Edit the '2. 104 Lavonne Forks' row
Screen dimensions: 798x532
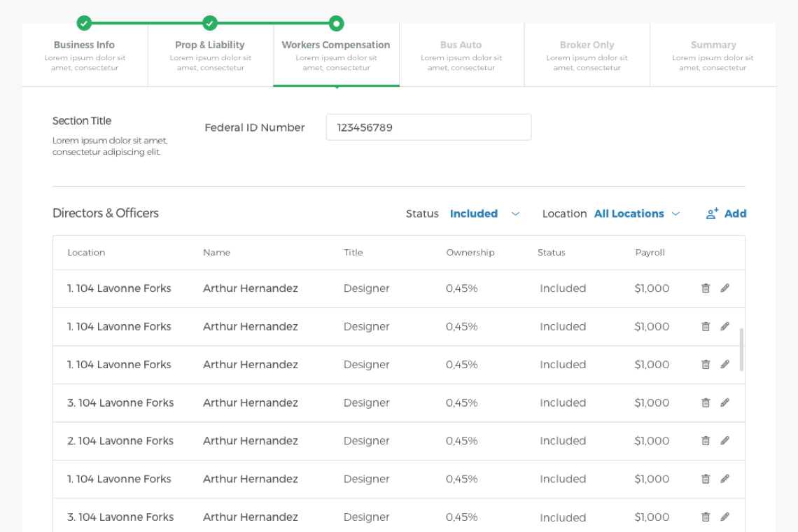coord(725,441)
